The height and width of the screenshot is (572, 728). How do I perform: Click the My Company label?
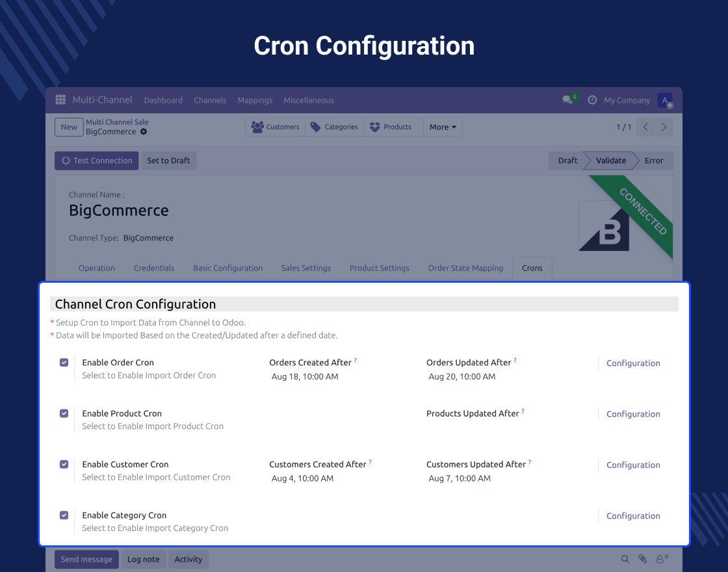pyautogui.click(x=627, y=100)
